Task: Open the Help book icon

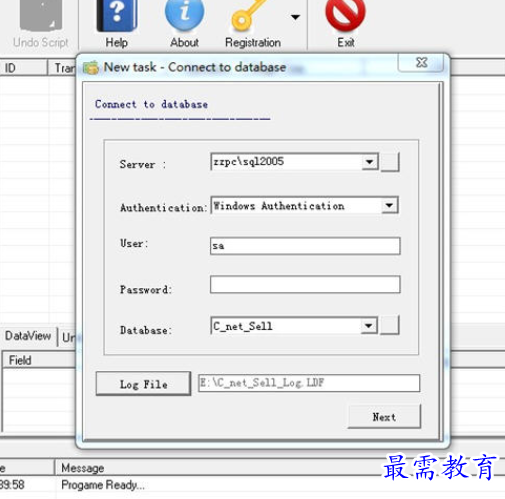Action: (x=117, y=16)
